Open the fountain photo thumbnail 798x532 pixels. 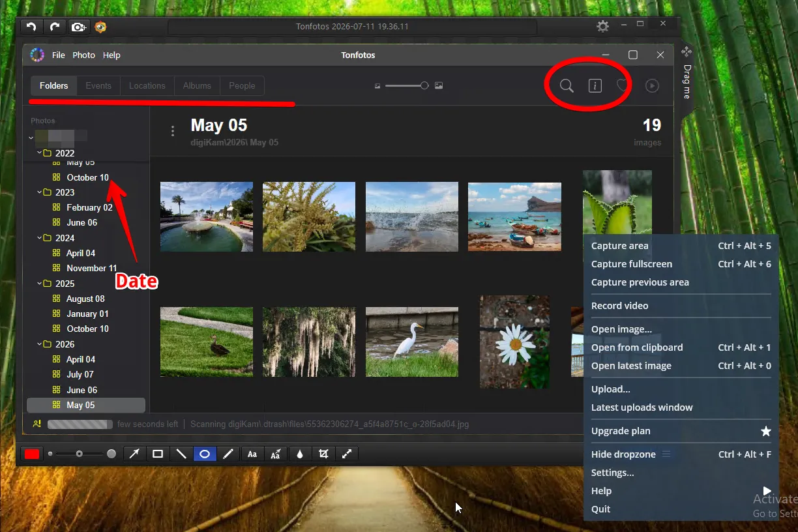(207, 216)
